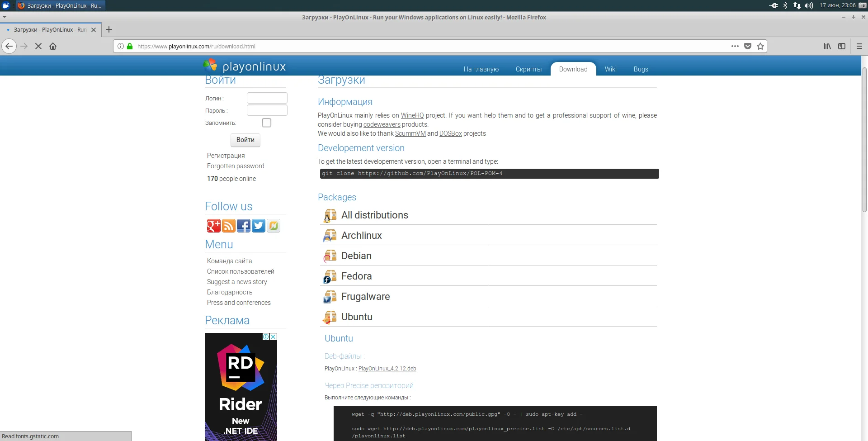Expand Archlinux package section
The height and width of the screenshot is (441, 868).
point(488,236)
